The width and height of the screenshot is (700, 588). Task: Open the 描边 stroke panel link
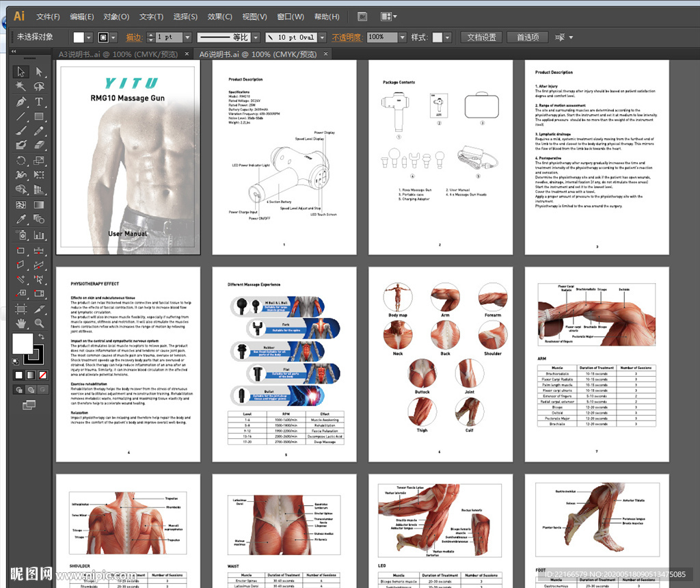tap(134, 38)
